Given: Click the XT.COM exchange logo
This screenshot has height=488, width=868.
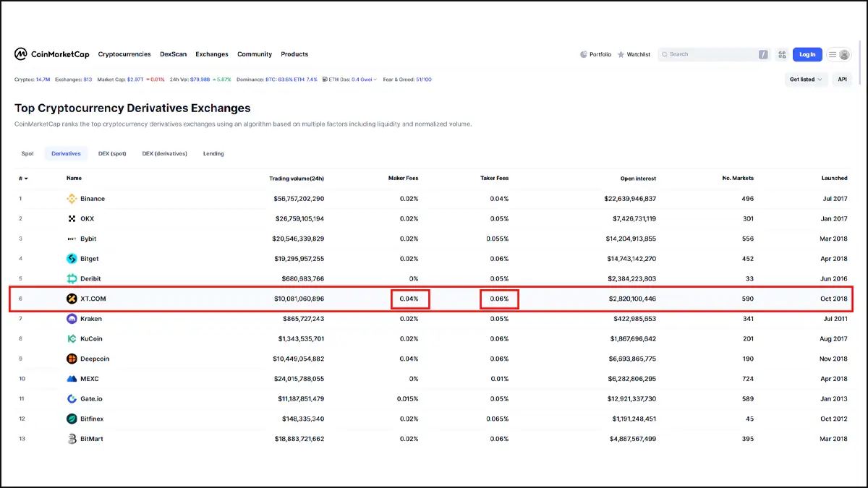Looking at the screenshot, I should click(72, 299).
